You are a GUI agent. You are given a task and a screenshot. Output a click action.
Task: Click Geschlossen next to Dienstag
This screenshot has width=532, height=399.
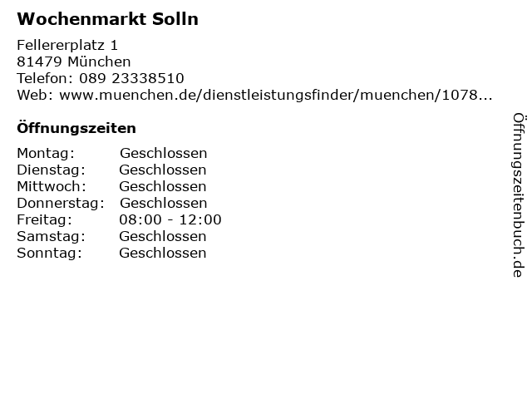pos(163,170)
